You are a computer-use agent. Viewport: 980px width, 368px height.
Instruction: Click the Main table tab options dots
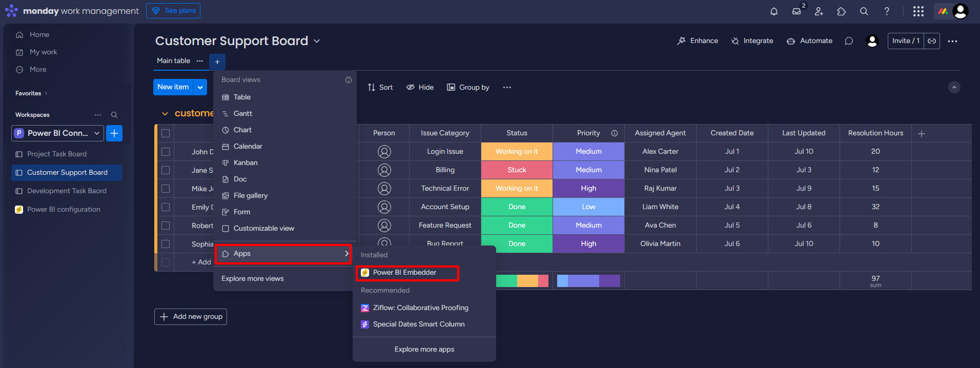pos(200,60)
